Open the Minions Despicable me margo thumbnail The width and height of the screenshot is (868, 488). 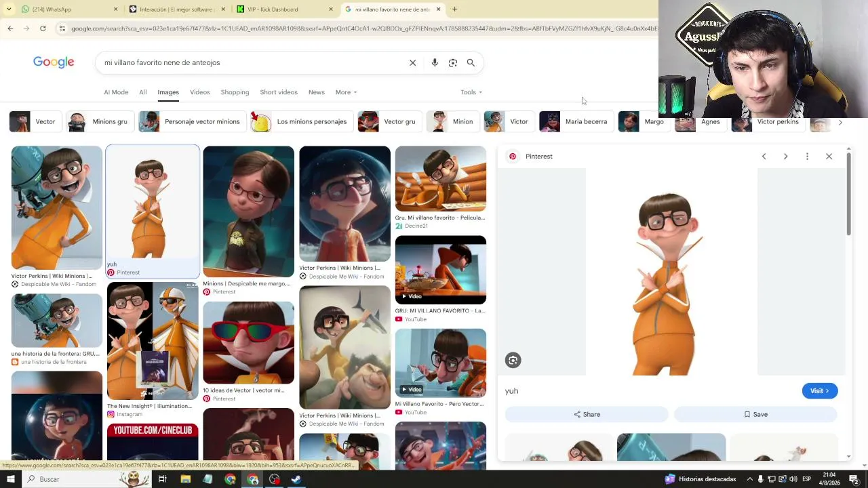point(249,212)
